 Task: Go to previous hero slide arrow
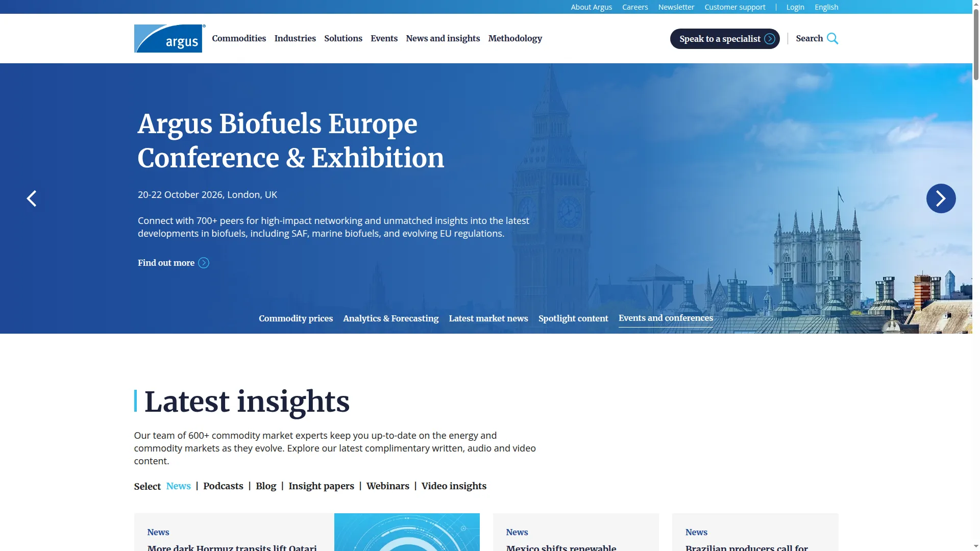tap(32, 198)
